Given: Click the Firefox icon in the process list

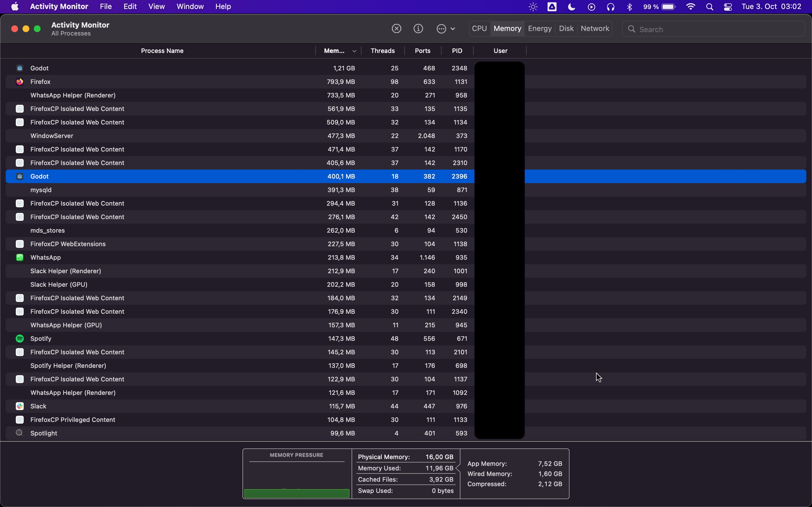Looking at the screenshot, I should pos(20,81).
